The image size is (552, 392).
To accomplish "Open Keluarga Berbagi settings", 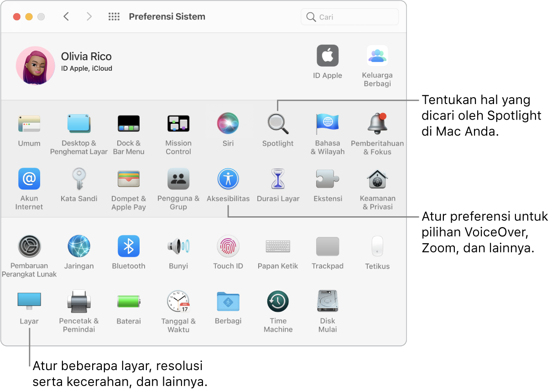I will [377, 56].
